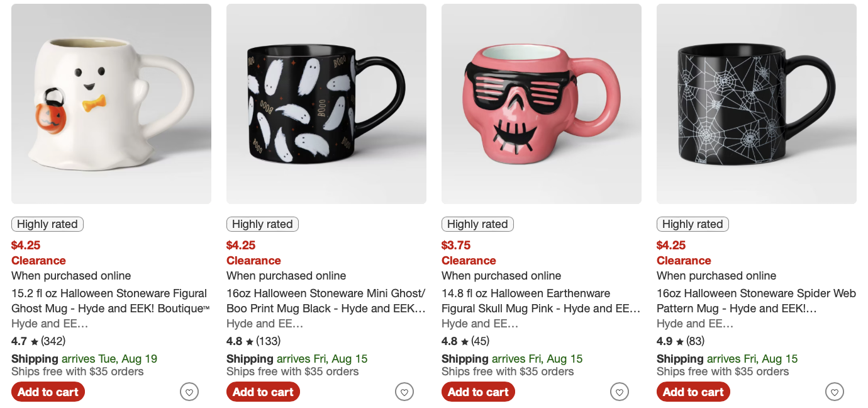Click the 14.8 fl oz Figural Skull Mug Pink title

coord(541,301)
